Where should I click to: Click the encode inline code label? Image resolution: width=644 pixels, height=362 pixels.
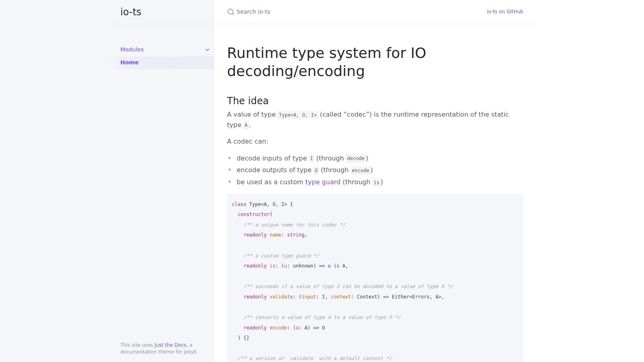point(360,170)
